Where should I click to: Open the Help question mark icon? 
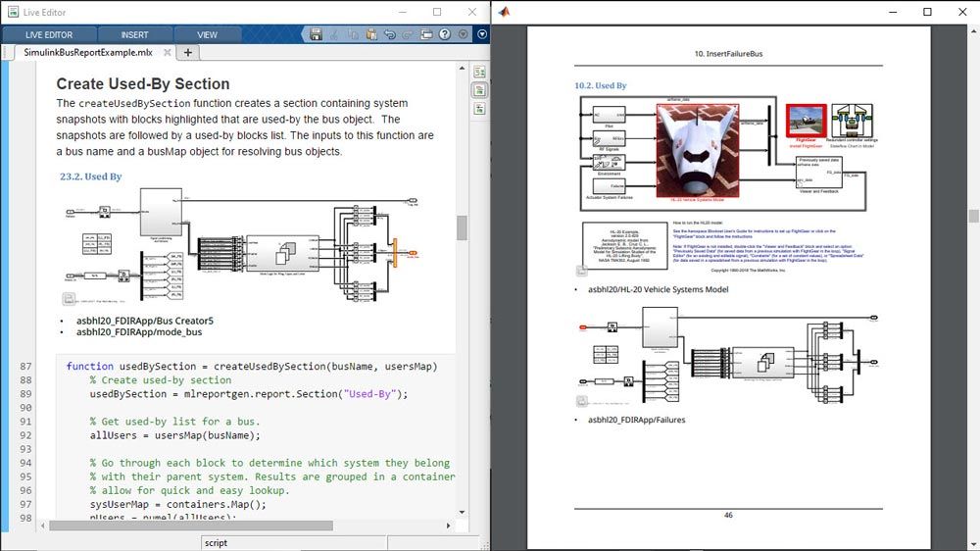(x=445, y=34)
